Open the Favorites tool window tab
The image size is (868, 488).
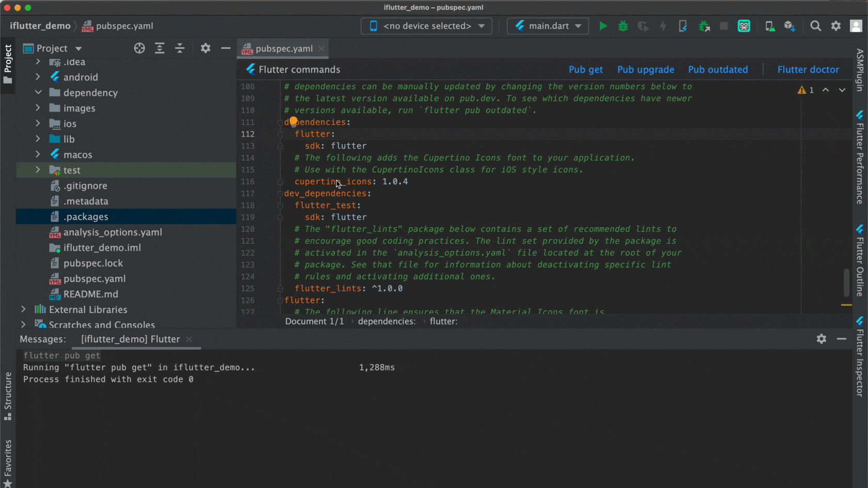pos(8,463)
